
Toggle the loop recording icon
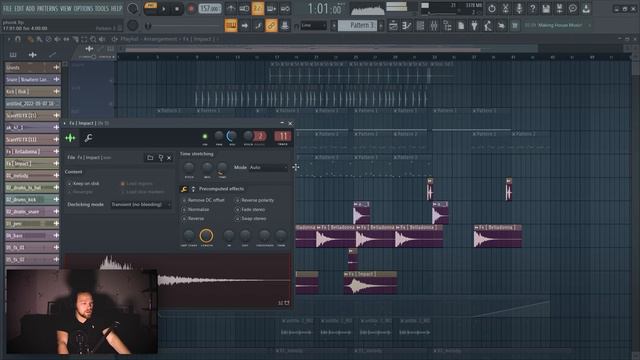pos(285,9)
